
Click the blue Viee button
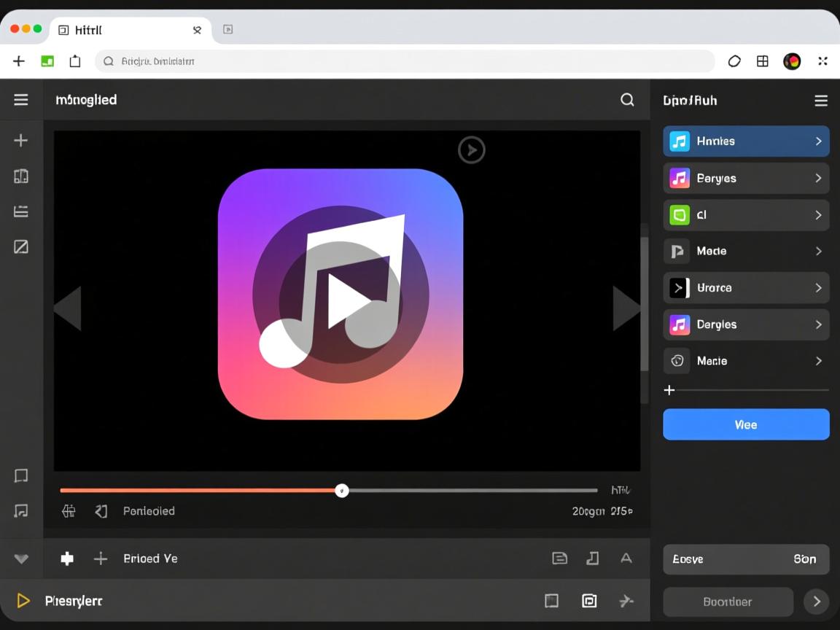pyautogui.click(x=745, y=424)
